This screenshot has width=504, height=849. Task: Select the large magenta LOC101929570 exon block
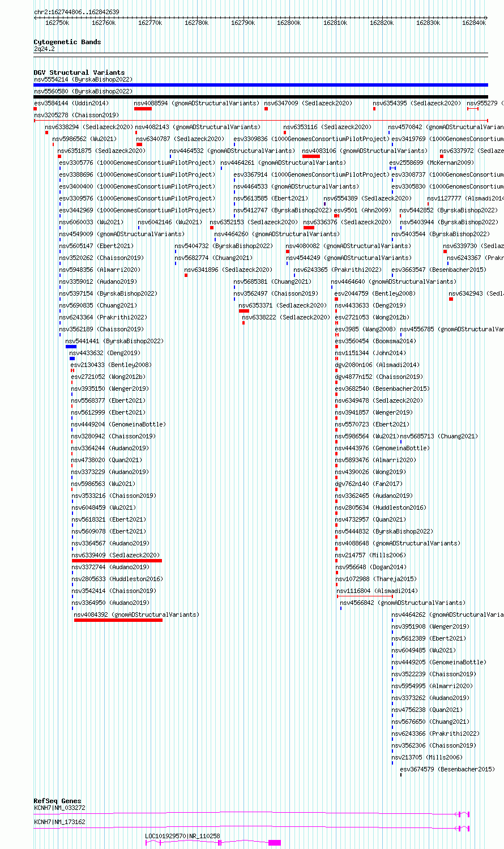click(x=275, y=843)
